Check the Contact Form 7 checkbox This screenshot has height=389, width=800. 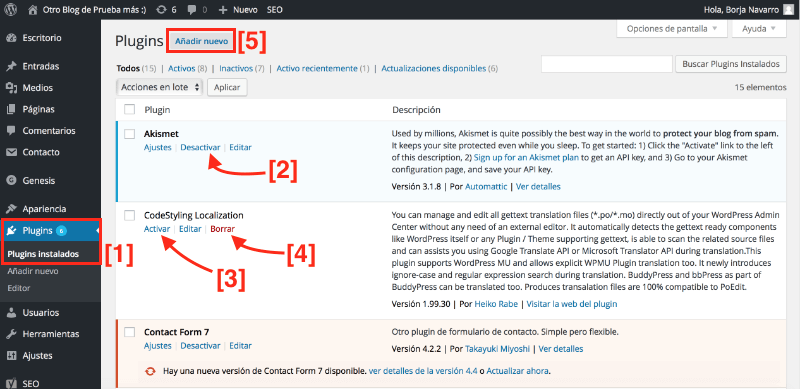(x=130, y=332)
